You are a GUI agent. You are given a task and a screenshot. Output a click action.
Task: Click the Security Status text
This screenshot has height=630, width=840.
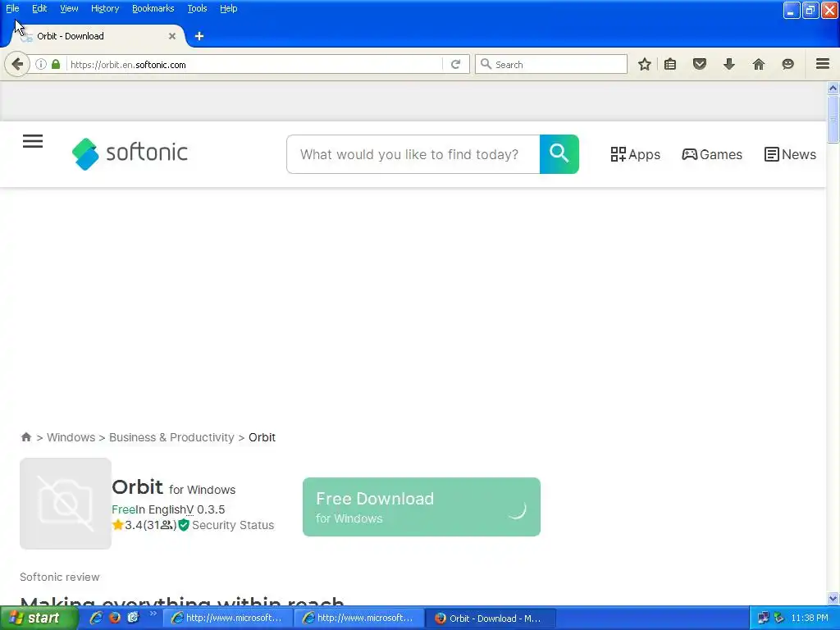click(x=233, y=525)
